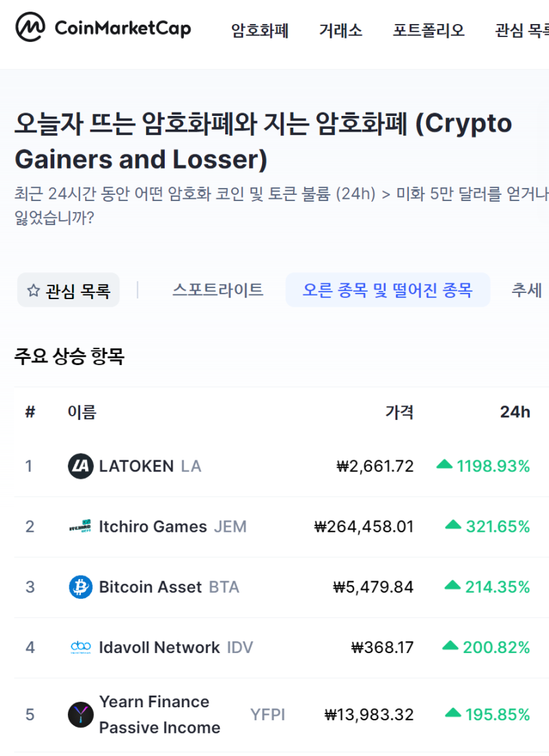This screenshot has height=756, width=549.
Task: Select the 오른 종목 및 떨어진 종목 tab
Action: pyautogui.click(x=388, y=290)
